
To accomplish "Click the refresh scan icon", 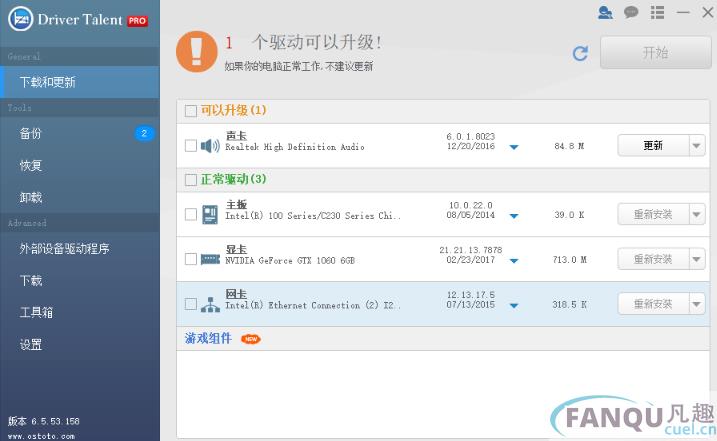I will pyautogui.click(x=580, y=54).
